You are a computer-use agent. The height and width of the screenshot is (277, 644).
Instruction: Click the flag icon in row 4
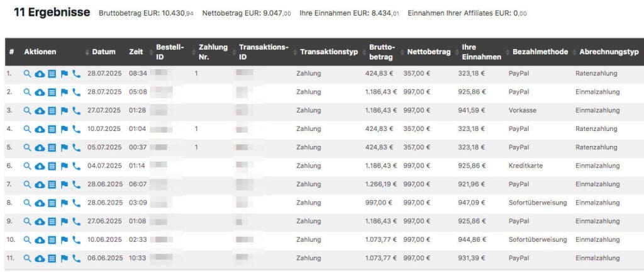tap(64, 129)
